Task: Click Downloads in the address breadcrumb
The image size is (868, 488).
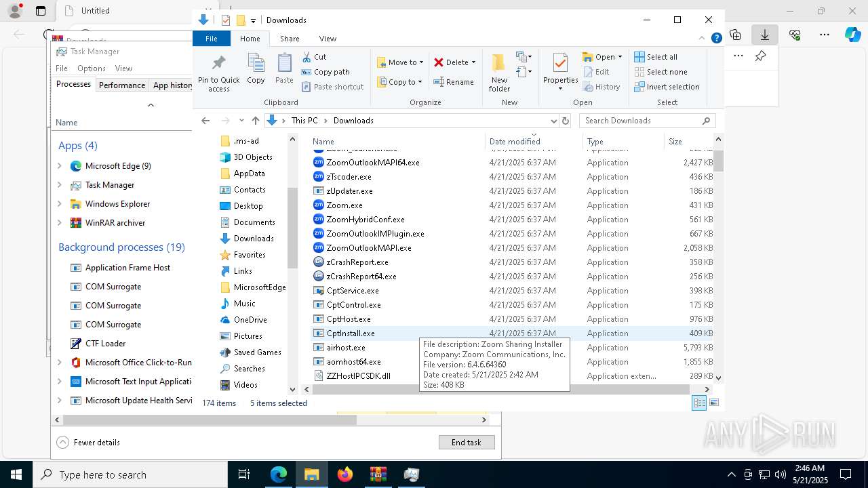Action: pos(353,121)
